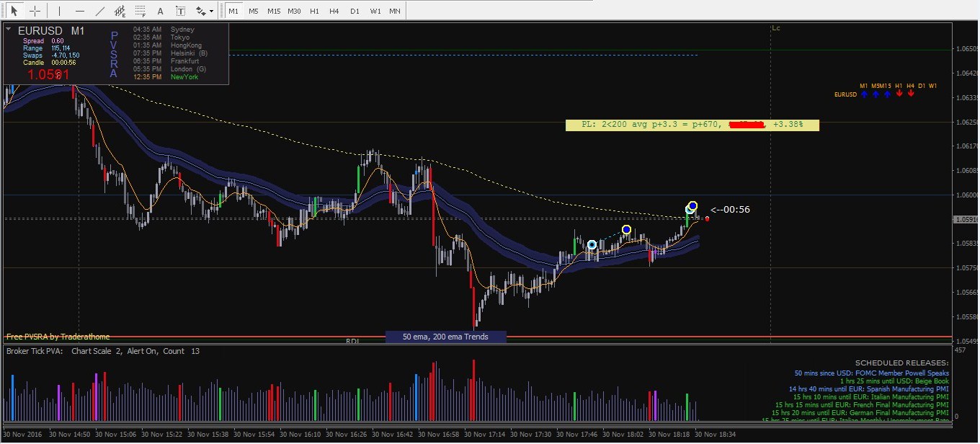Click the green NewYork session row
980x444 pixels.
[166, 77]
